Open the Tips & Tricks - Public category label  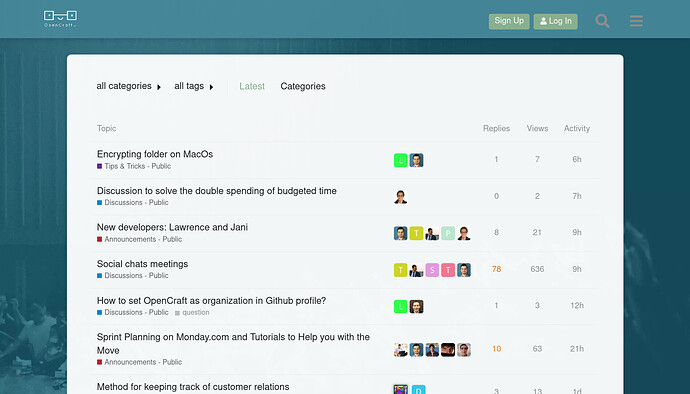[134, 166]
